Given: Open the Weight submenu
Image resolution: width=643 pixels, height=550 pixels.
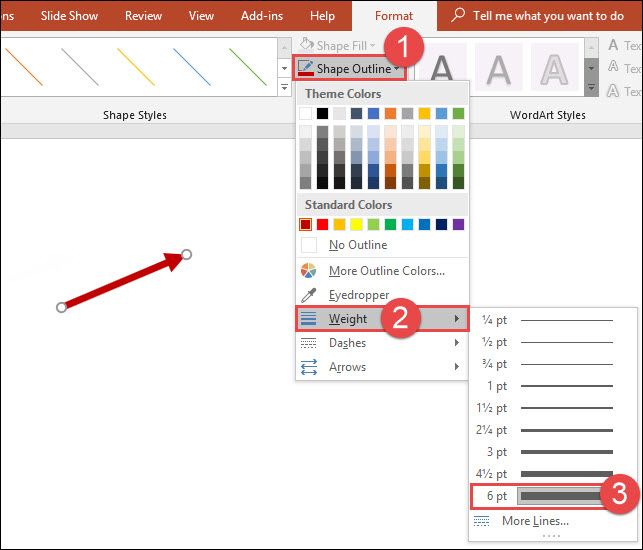Looking at the screenshot, I should (382, 318).
